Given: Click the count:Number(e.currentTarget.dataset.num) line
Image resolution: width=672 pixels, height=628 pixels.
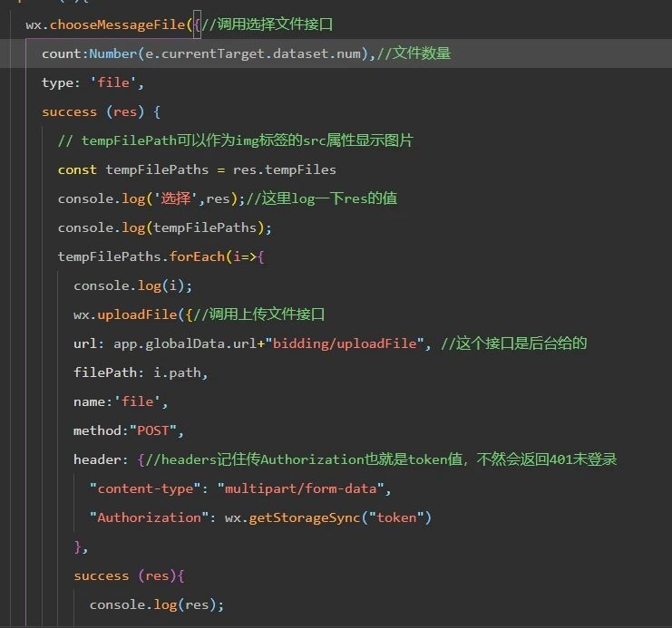Looking at the screenshot, I should (x=246, y=53).
